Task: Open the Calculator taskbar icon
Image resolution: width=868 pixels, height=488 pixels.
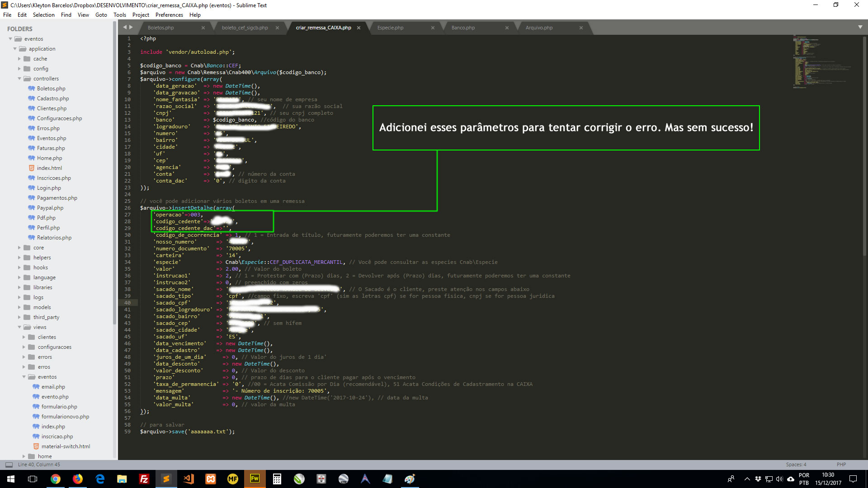Action: [x=277, y=479]
